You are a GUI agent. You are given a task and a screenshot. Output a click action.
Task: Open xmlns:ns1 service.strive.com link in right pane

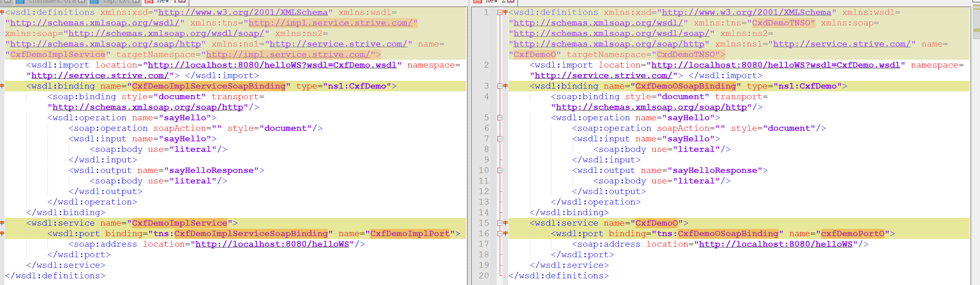pos(842,44)
